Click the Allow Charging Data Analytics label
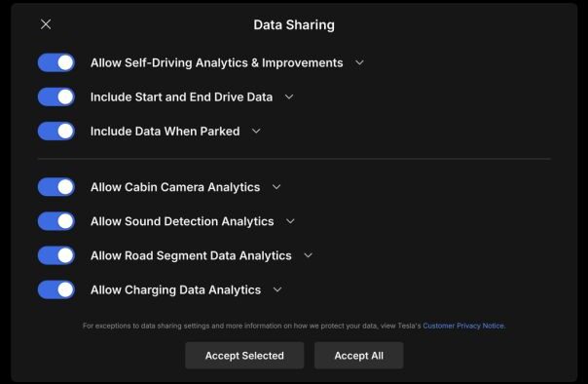 (x=175, y=289)
